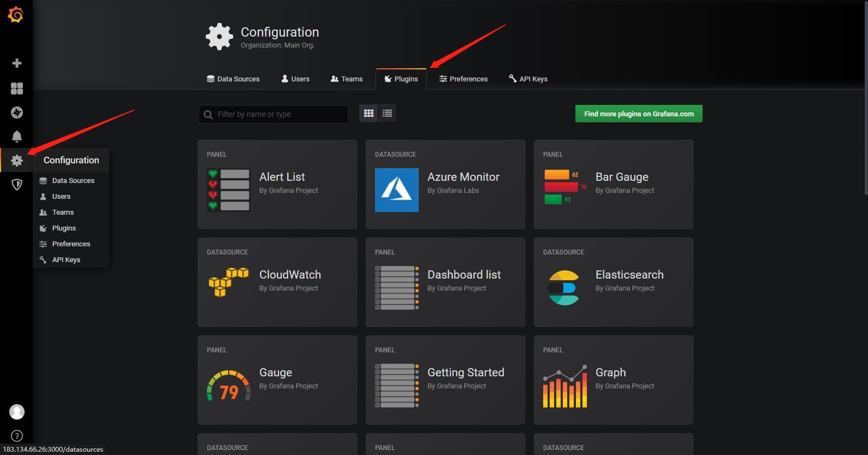Click the Alert List plugin icon
The height and width of the screenshot is (455, 868).
(229, 190)
